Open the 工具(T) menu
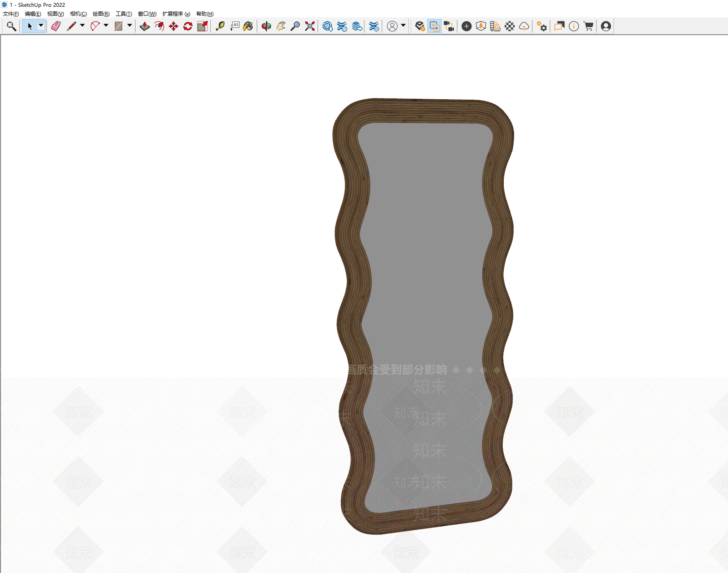Viewport: 728px width, 573px height. click(x=124, y=14)
